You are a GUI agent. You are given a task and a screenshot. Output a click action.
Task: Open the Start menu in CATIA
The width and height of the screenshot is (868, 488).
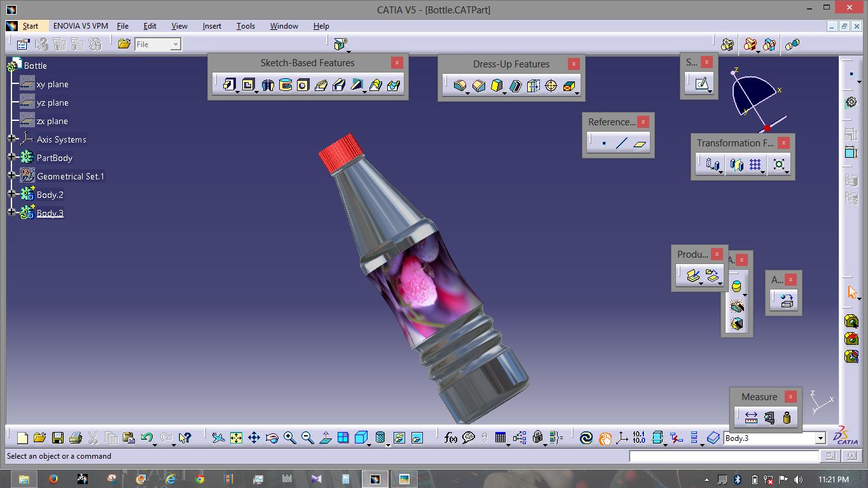[31, 26]
